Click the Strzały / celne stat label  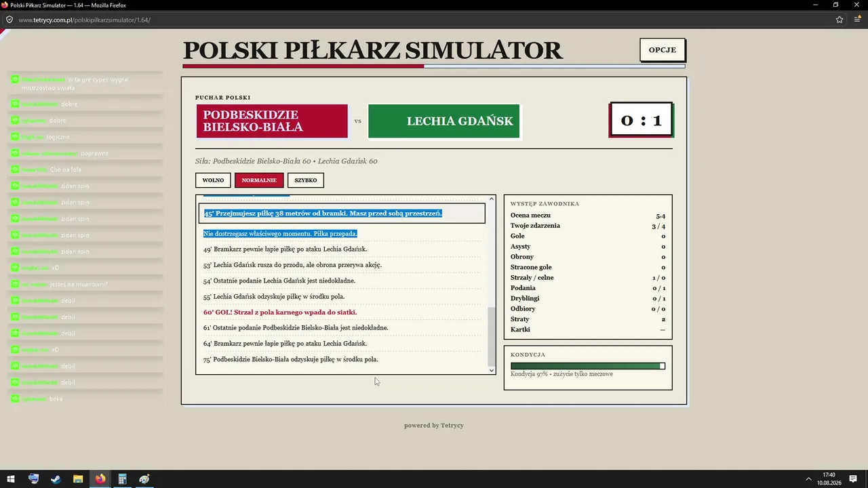point(532,277)
